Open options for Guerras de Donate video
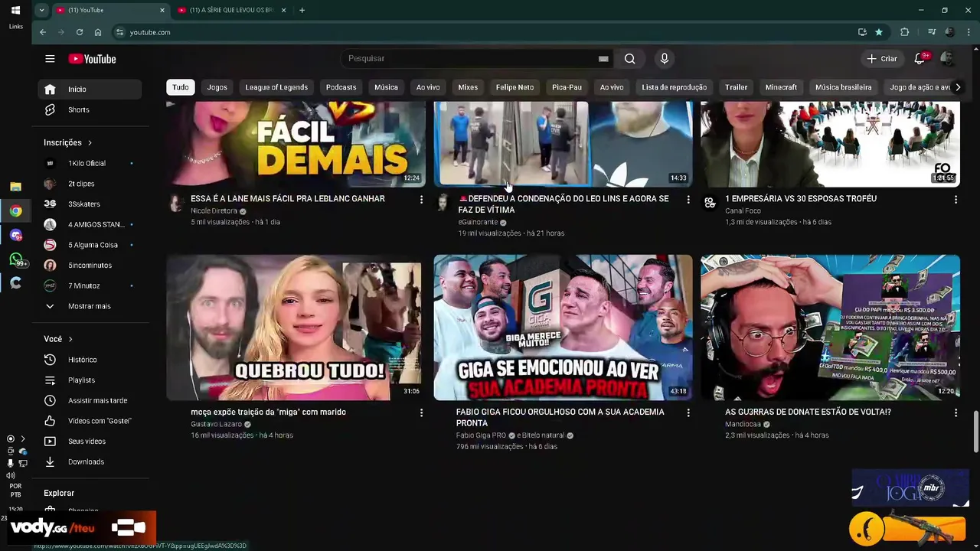 point(955,412)
